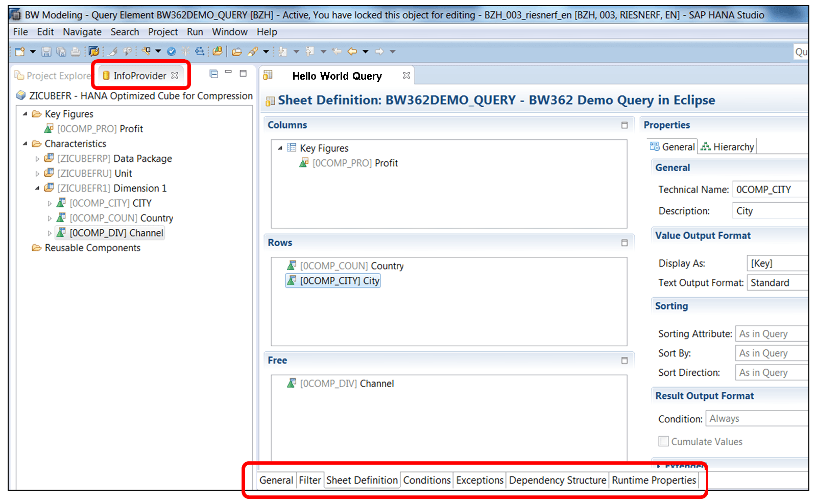
Task: Open the Sorting Attribute dropdown
Action: [772, 334]
